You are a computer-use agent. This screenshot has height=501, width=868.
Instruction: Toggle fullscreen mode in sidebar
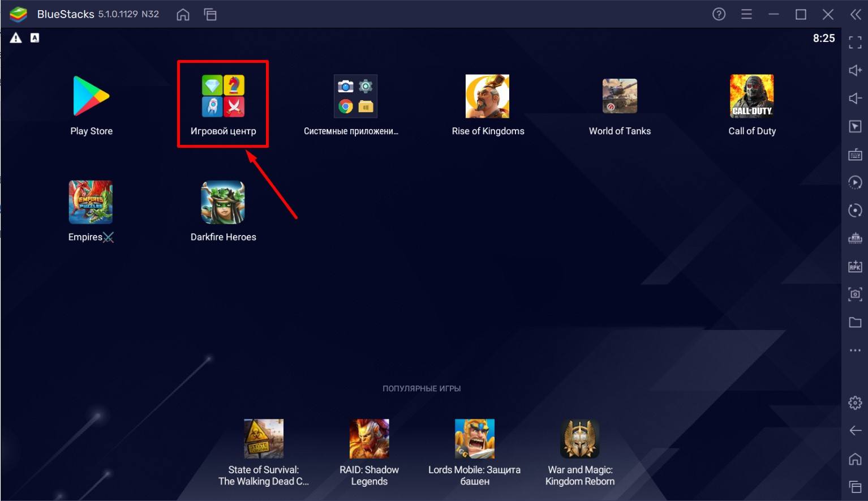click(855, 42)
